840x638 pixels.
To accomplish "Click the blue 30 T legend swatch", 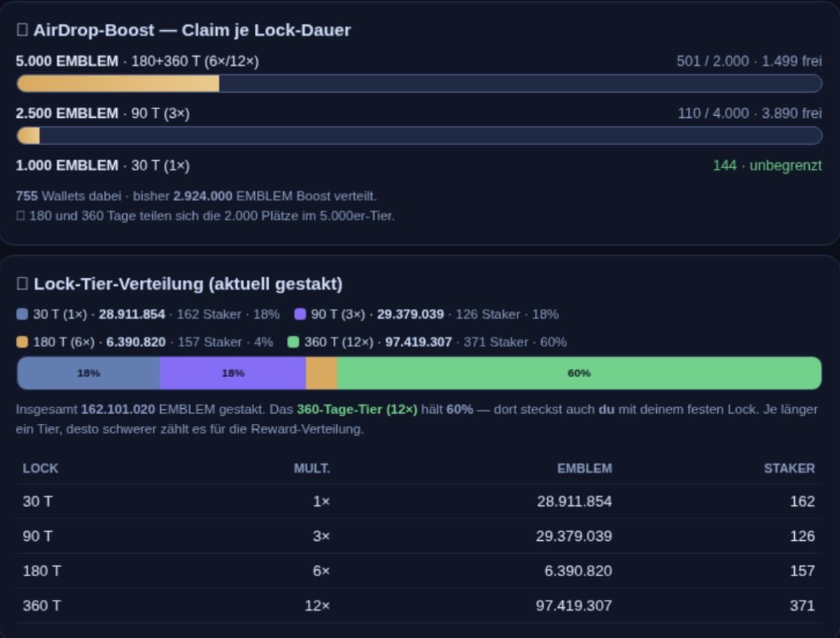I will [x=22, y=314].
